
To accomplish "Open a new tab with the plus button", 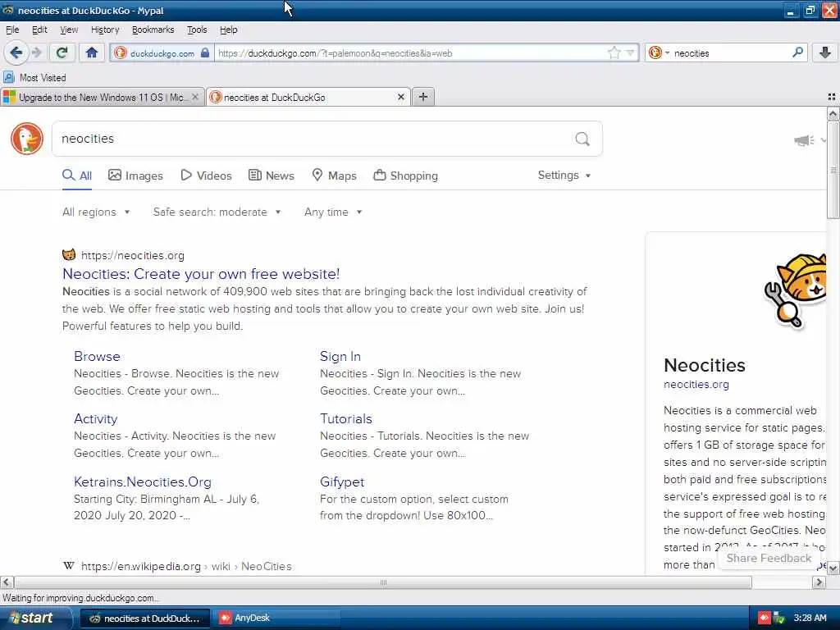I will [x=422, y=97].
